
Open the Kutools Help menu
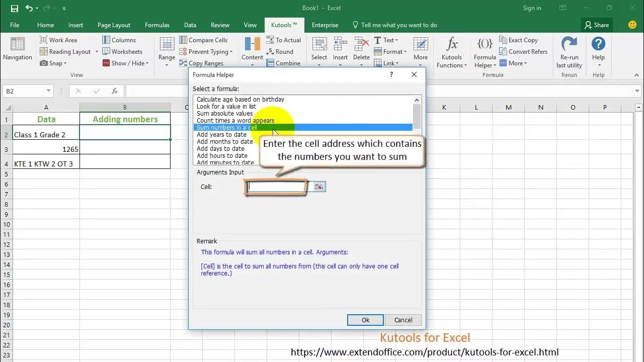pos(598,50)
